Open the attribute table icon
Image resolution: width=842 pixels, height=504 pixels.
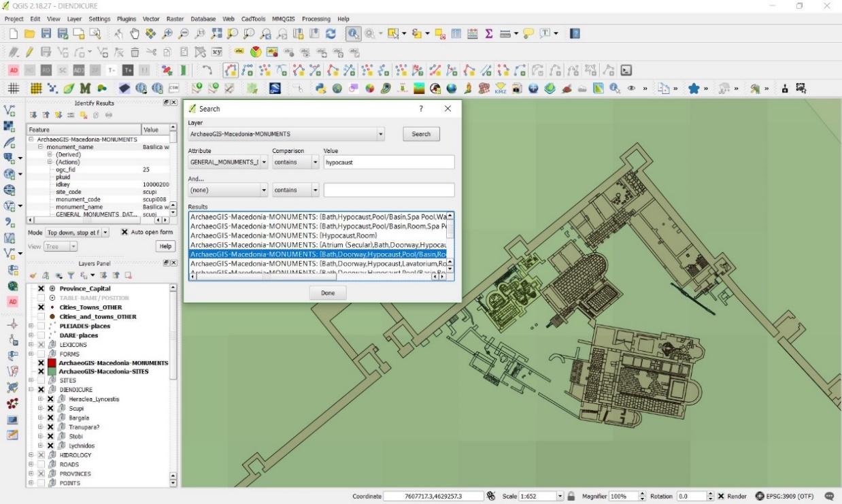click(x=456, y=33)
